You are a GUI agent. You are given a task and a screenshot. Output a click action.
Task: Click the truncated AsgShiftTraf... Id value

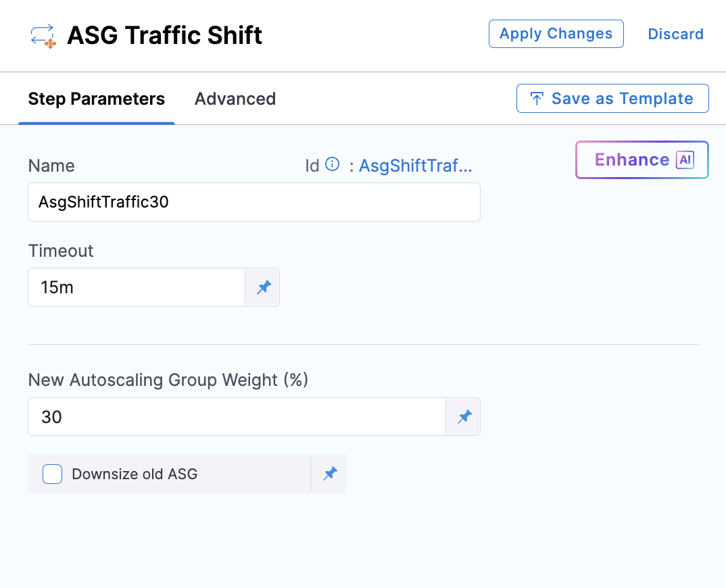point(415,166)
